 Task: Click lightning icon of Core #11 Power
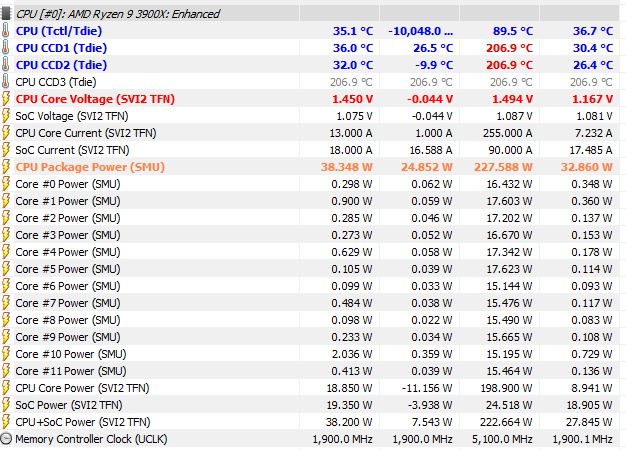(6, 371)
